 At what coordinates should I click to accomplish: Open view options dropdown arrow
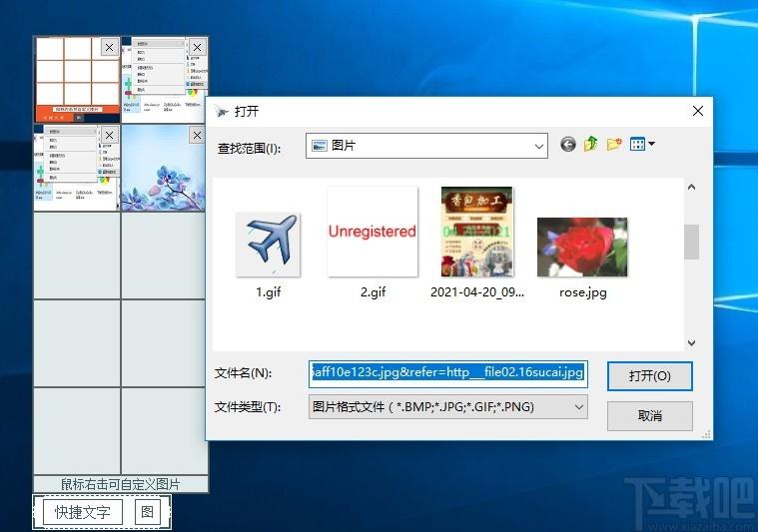651,144
